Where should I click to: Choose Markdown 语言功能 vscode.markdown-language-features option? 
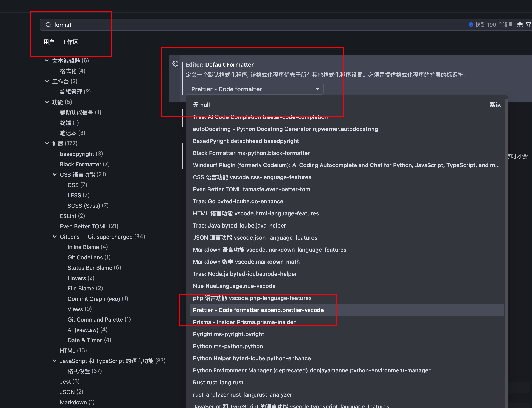tap(347, 250)
